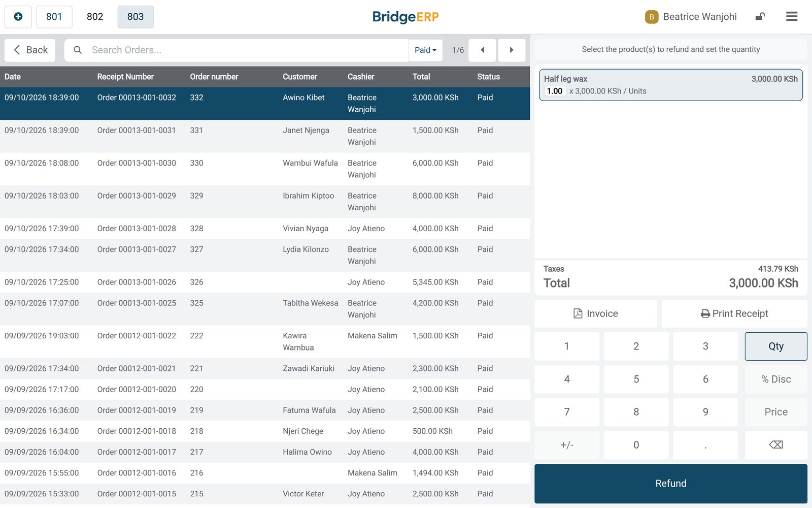Tap numpad key 4
812x508 pixels.
click(566, 379)
